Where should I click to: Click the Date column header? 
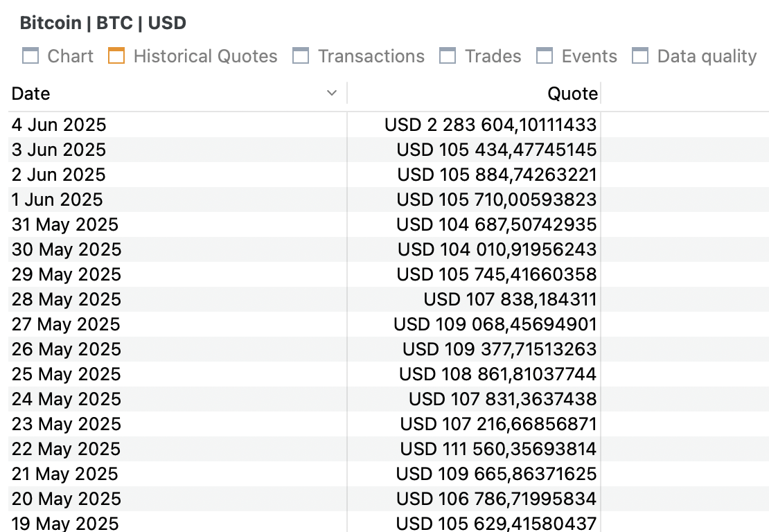(177, 94)
